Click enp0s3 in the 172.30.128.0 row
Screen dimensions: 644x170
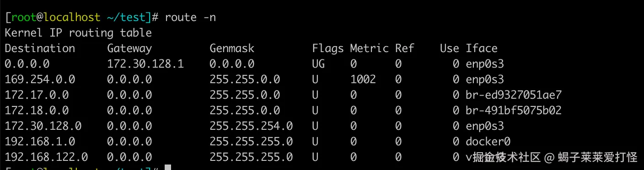click(x=485, y=126)
